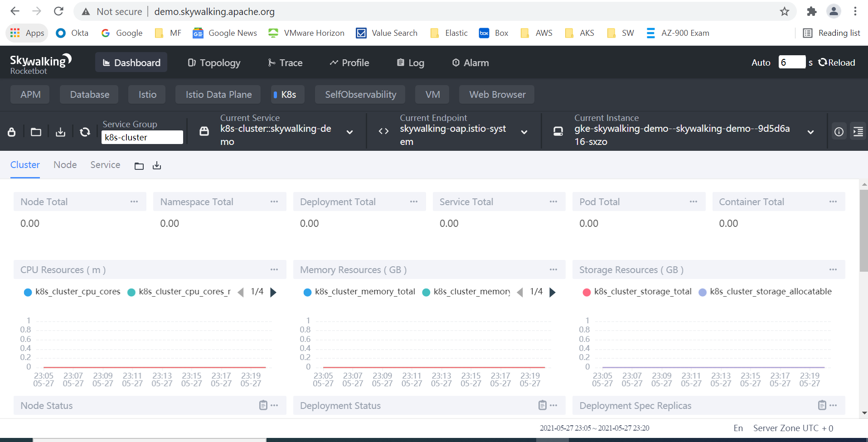Switch to the Node tab
This screenshot has height=442, width=868.
pyautogui.click(x=65, y=165)
